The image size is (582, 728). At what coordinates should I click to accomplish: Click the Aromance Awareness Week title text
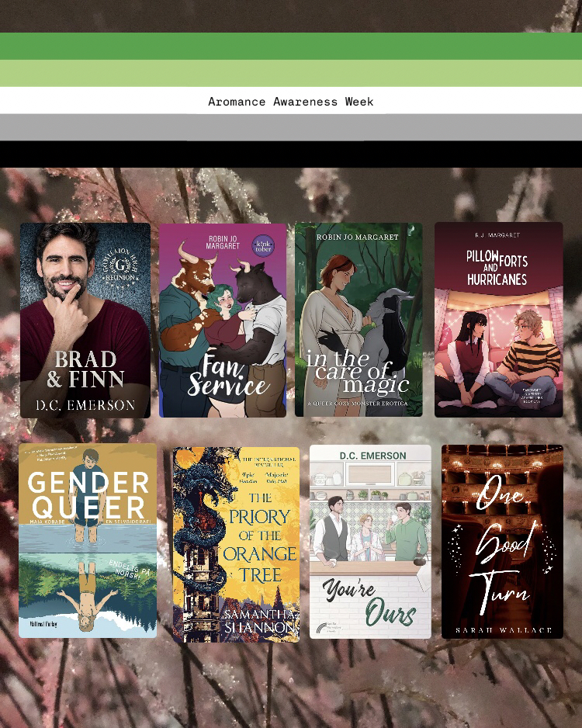click(291, 102)
